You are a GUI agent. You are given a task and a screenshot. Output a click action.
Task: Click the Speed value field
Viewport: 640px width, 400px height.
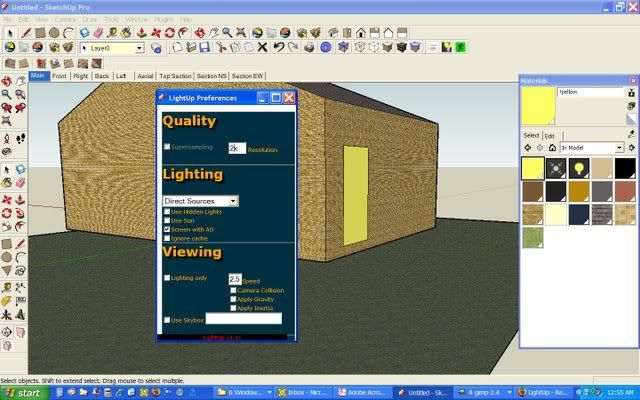pyautogui.click(x=235, y=279)
